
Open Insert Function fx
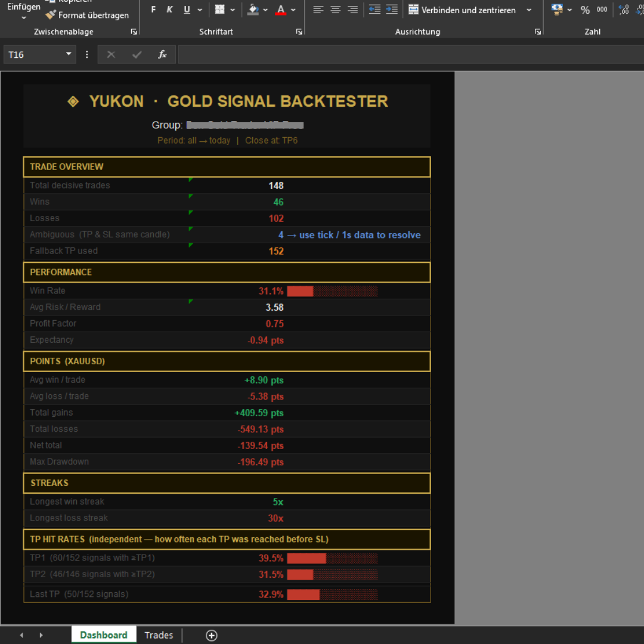(162, 55)
